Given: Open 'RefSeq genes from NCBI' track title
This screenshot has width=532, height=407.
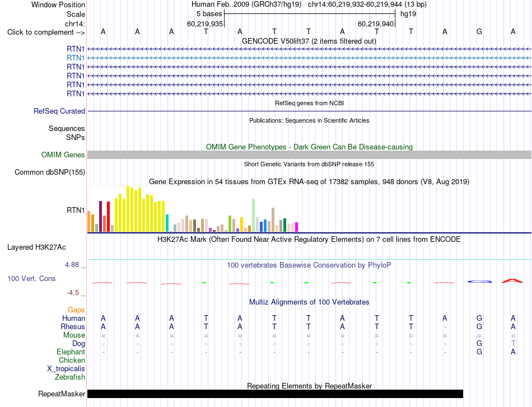Looking at the screenshot, I should (x=309, y=103).
